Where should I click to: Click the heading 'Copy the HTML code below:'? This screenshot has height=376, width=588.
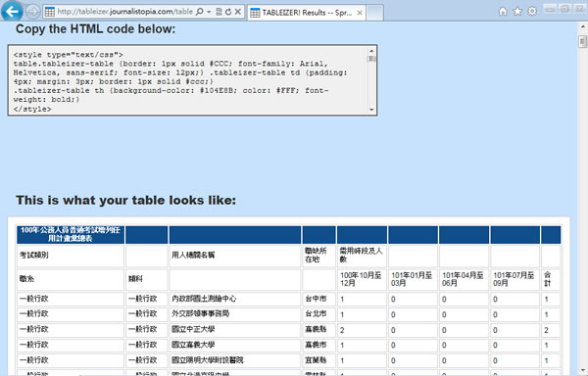coord(96,28)
